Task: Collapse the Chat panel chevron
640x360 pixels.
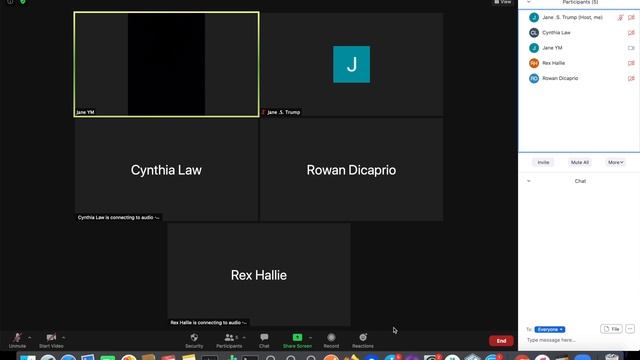Action: coord(529,181)
